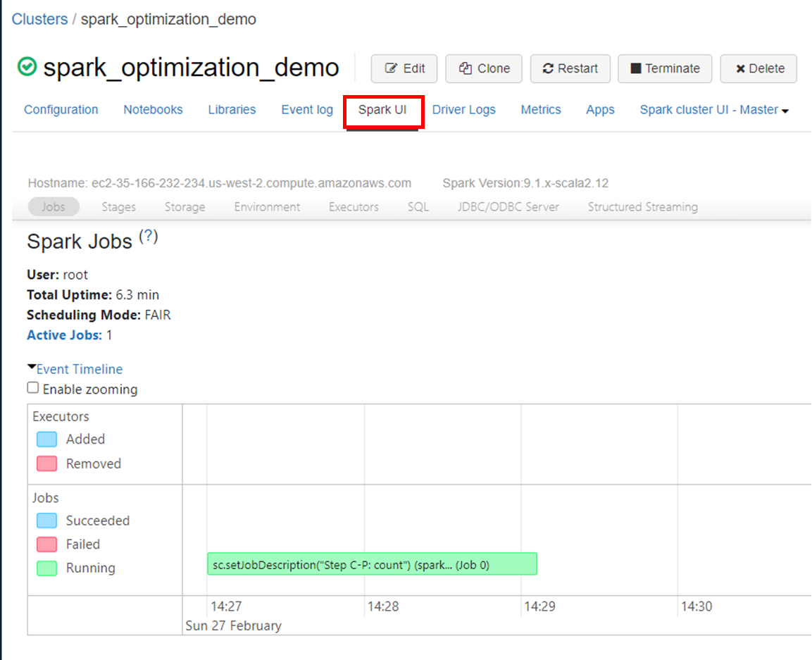Open the Driver Logs page

[463, 110]
